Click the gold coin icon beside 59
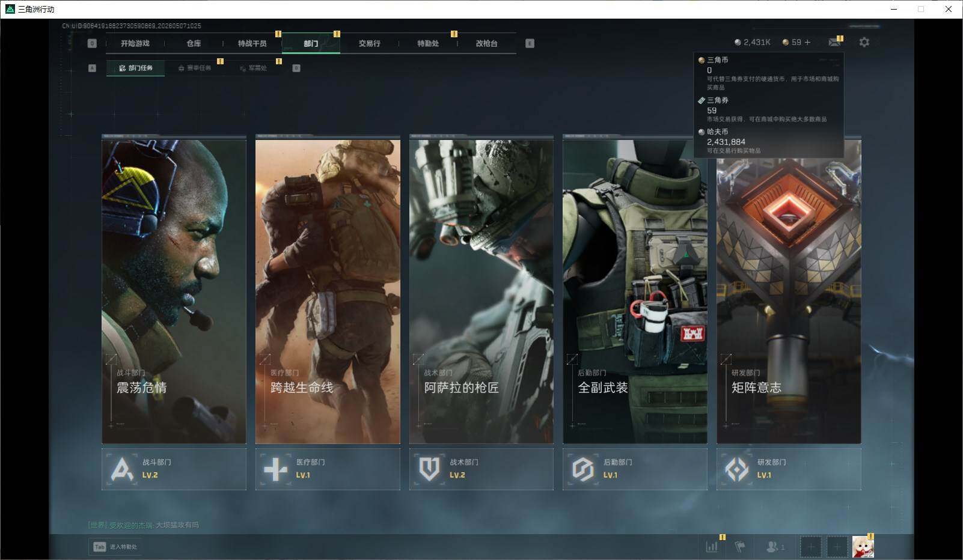This screenshot has width=963, height=560. (786, 42)
